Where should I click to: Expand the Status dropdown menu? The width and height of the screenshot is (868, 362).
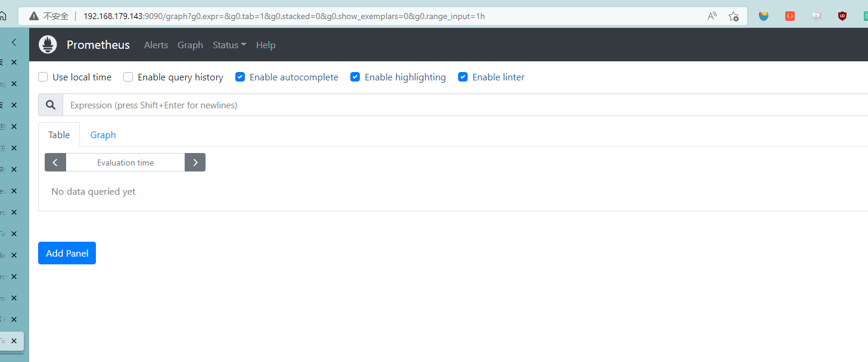[x=229, y=45]
